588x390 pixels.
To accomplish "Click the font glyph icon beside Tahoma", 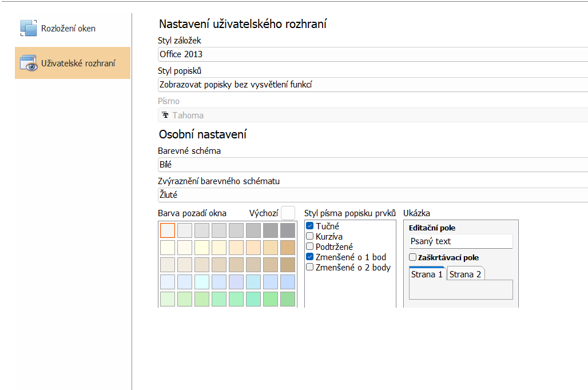I will point(165,115).
